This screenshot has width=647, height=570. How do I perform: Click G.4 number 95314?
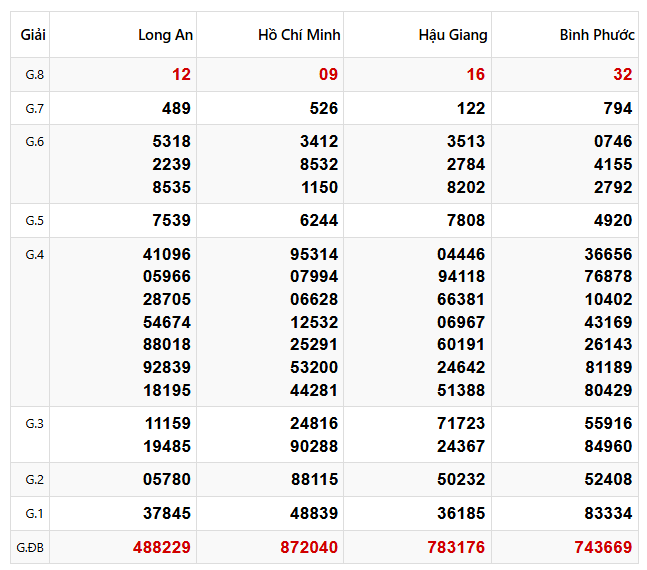point(314,255)
